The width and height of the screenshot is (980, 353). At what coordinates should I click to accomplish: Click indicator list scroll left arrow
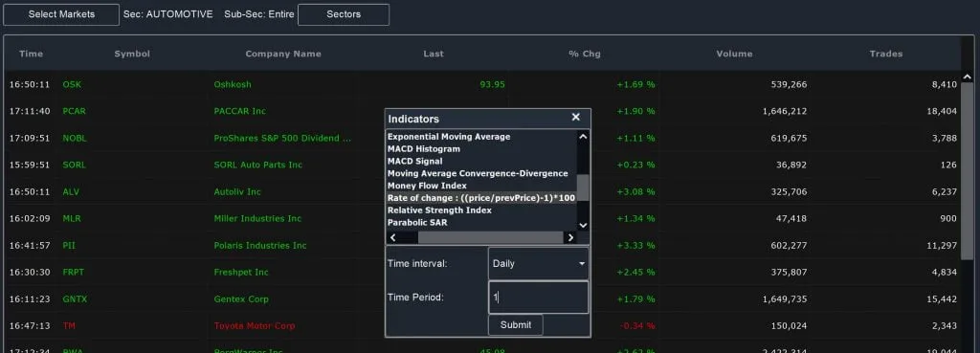pyautogui.click(x=393, y=237)
